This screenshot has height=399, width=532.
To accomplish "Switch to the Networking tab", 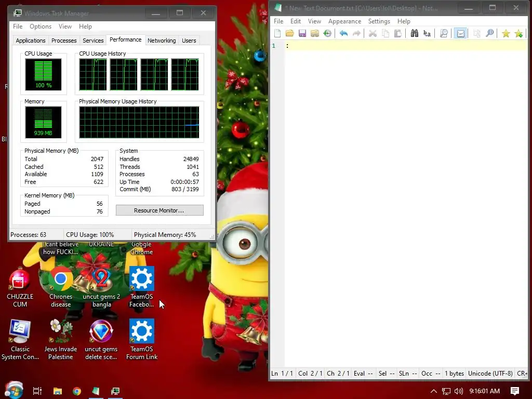I will (x=162, y=41).
